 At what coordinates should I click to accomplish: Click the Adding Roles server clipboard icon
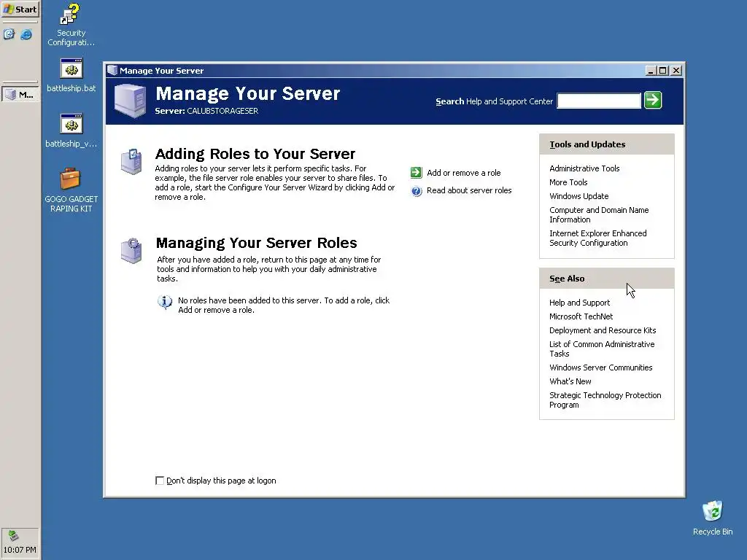click(x=131, y=161)
